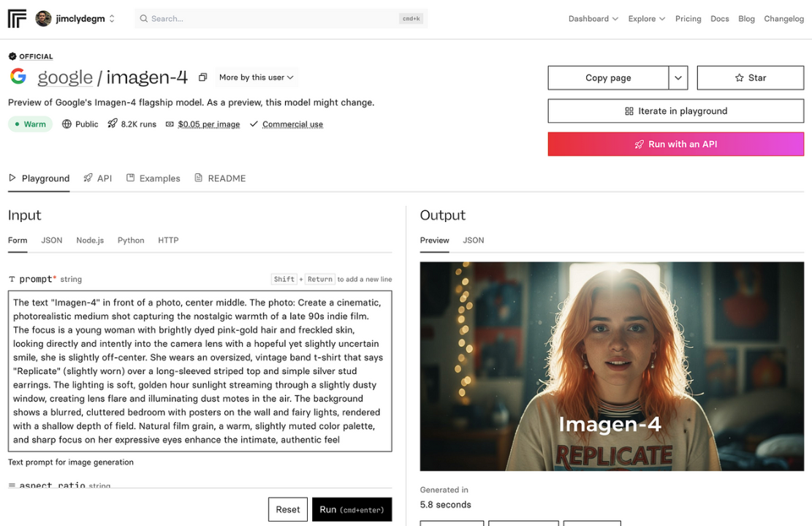The height and width of the screenshot is (526, 812).
Task: Select the input JSON tab
Action: click(x=52, y=240)
